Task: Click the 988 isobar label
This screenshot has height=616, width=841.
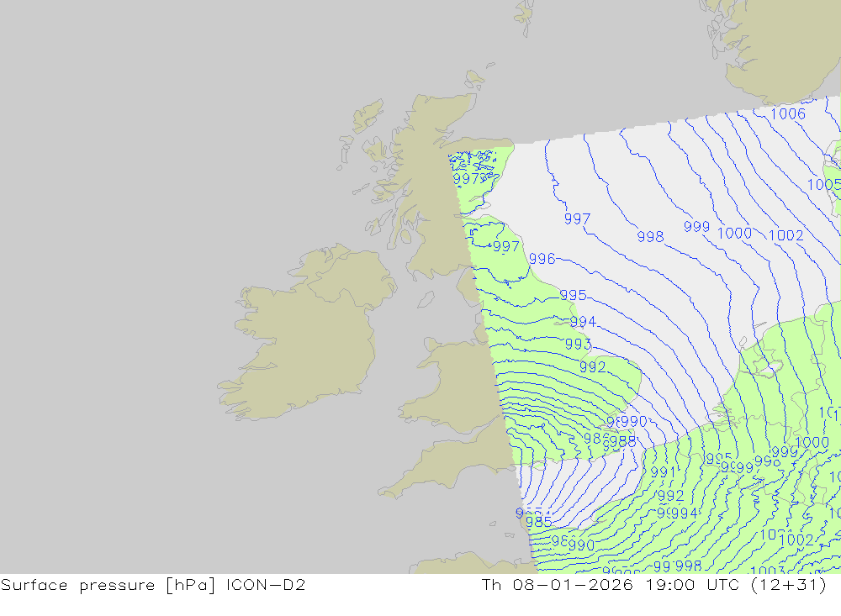Action: coord(622,442)
